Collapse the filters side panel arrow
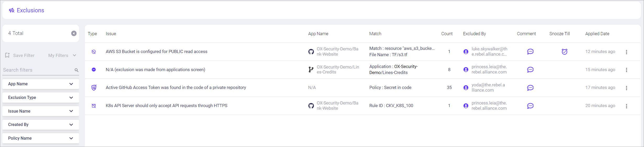Viewport: 644px width, 147px height. point(74,33)
